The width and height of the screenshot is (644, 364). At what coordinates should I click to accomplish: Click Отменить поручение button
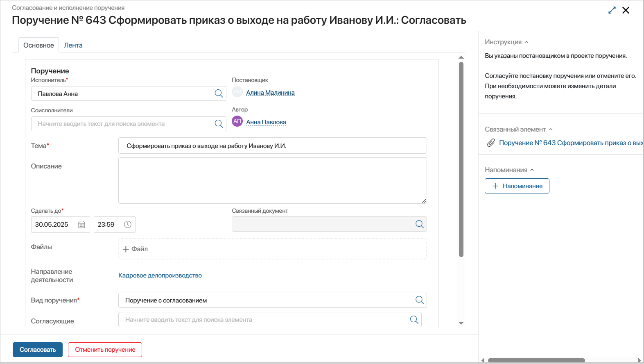tap(105, 350)
